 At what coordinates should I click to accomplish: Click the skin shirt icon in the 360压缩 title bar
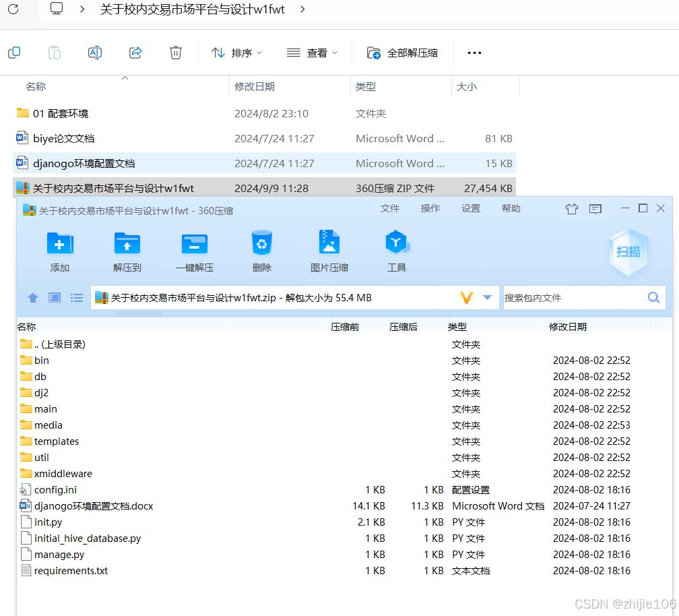[x=572, y=209]
